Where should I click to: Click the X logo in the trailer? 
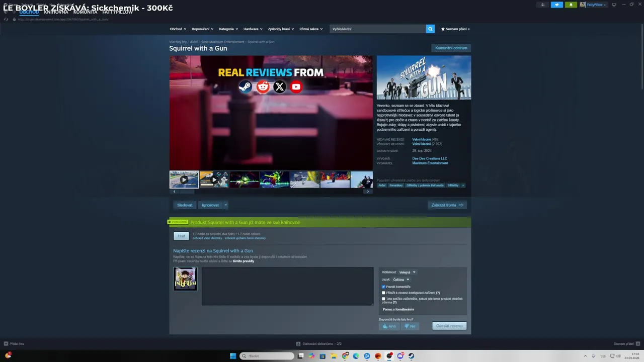tap(279, 86)
